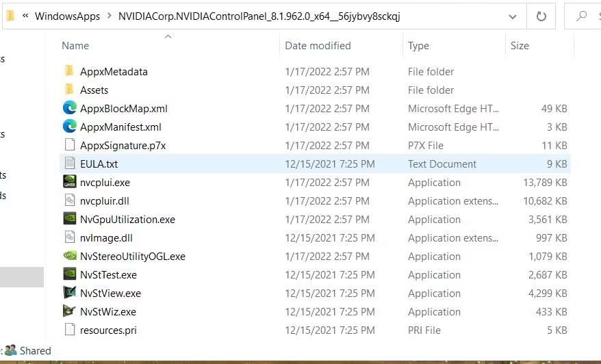
Task: Sort files by the Name column header
Action: [x=75, y=46]
